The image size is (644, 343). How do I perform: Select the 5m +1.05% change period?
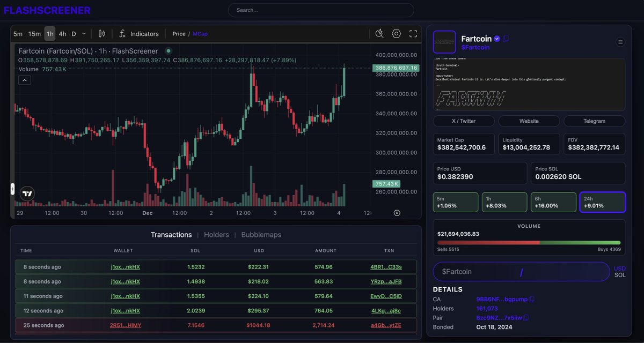point(456,202)
